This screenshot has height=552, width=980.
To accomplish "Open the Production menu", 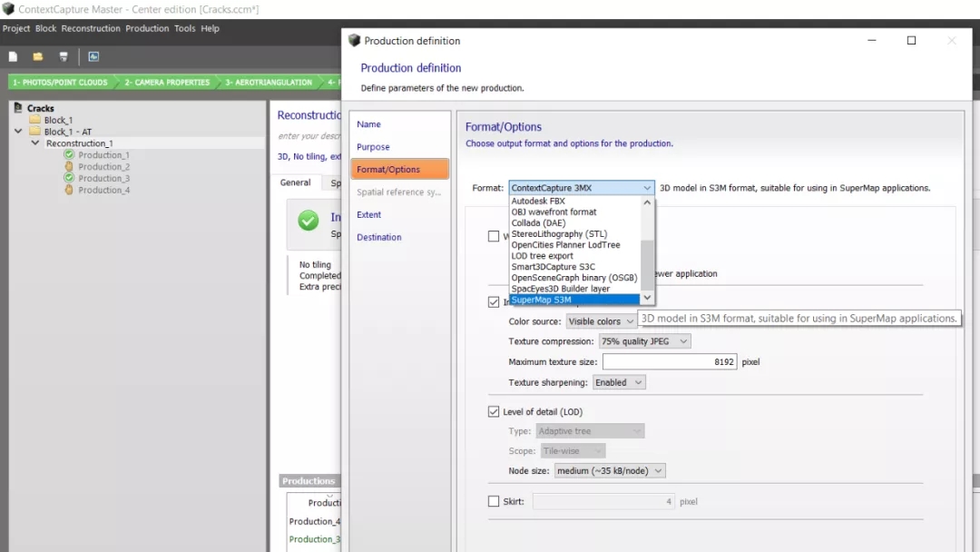I will click(x=147, y=28).
